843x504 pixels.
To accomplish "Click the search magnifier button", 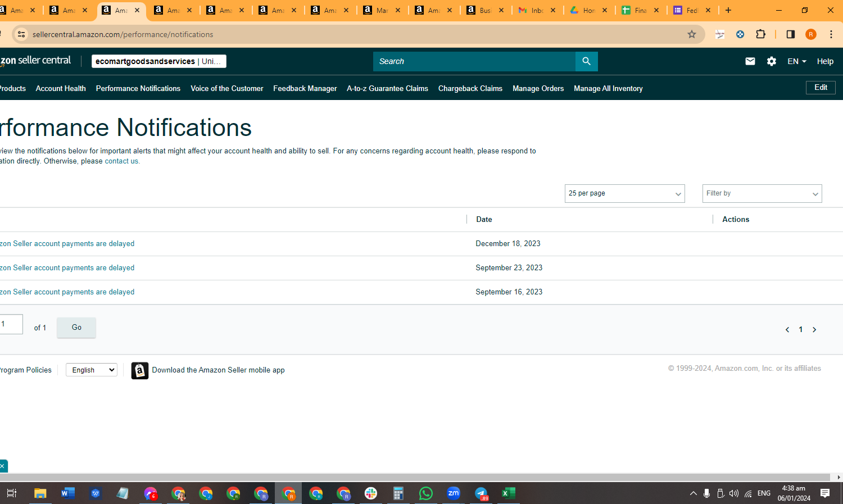I will pos(586,61).
